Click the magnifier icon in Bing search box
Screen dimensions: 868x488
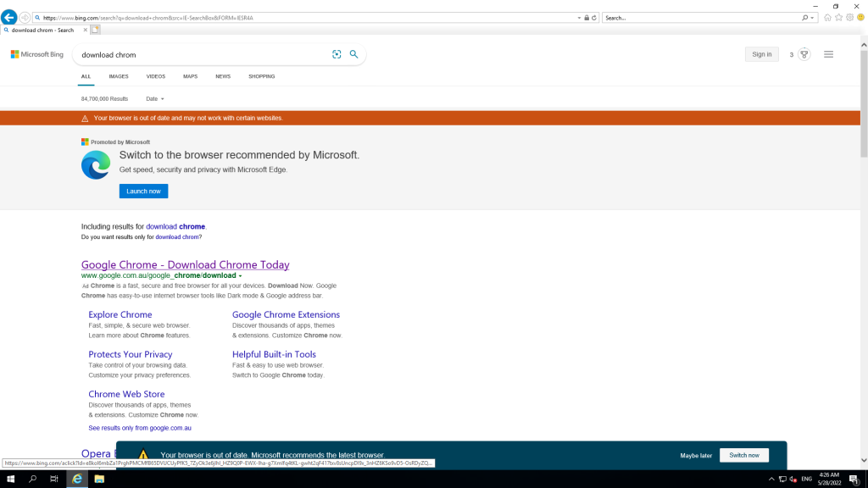(x=353, y=54)
